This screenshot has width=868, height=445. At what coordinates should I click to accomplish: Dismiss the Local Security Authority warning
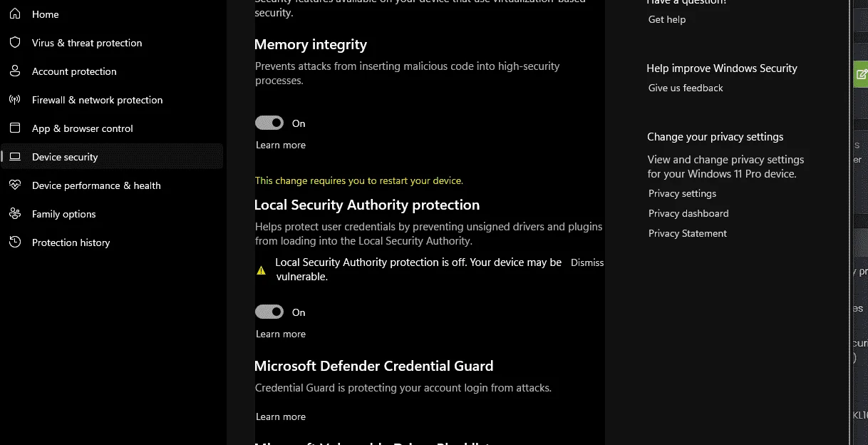coord(587,262)
